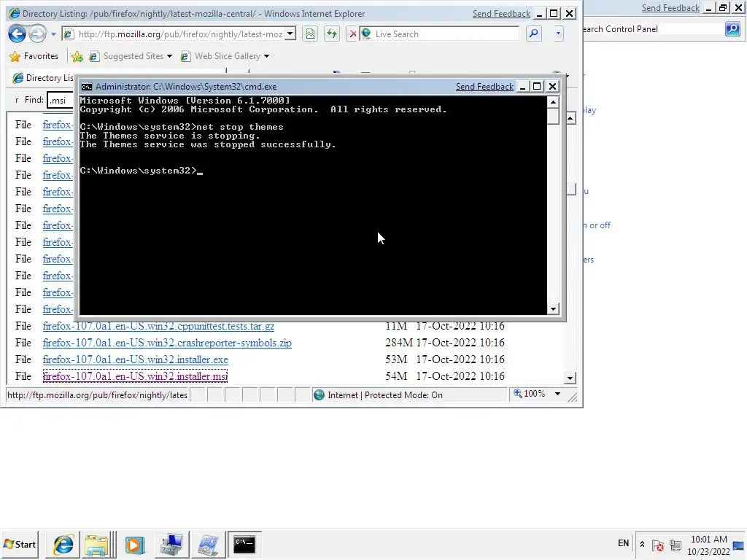The image size is (747, 560).
Task: Click the ftp.mozilla.org address bar
Action: click(179, 34)
